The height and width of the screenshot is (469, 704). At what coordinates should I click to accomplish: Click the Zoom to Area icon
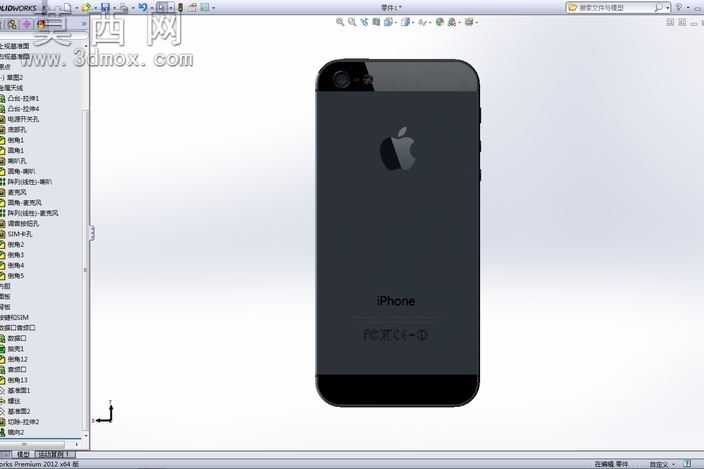(352, 22)
